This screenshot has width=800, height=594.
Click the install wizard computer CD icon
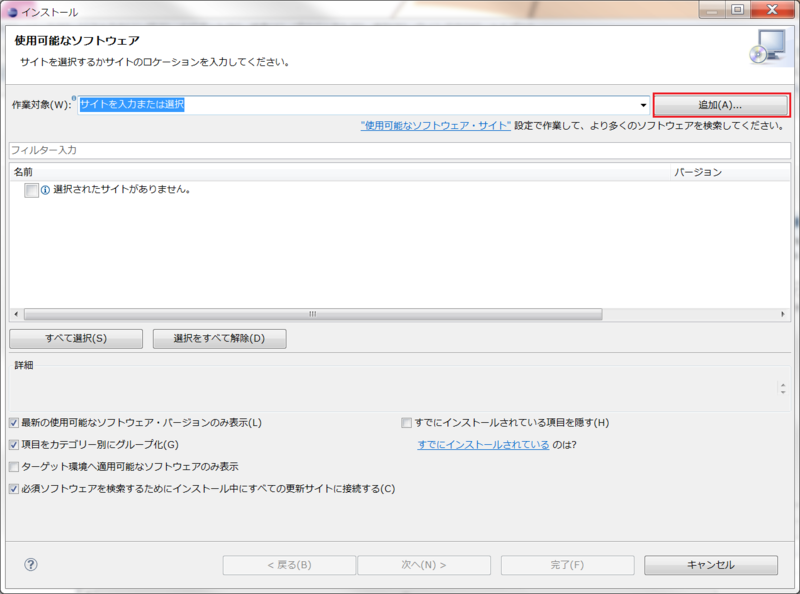point(768,47)
